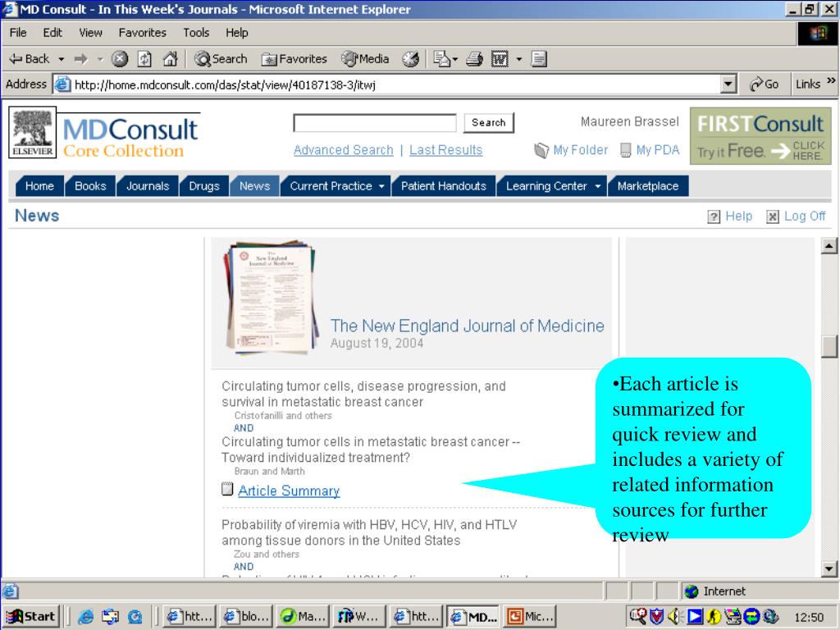The height and width of the screenshot is (630, 840).
Task: Click the Mail toolbar icon
Action: [441, 59]
